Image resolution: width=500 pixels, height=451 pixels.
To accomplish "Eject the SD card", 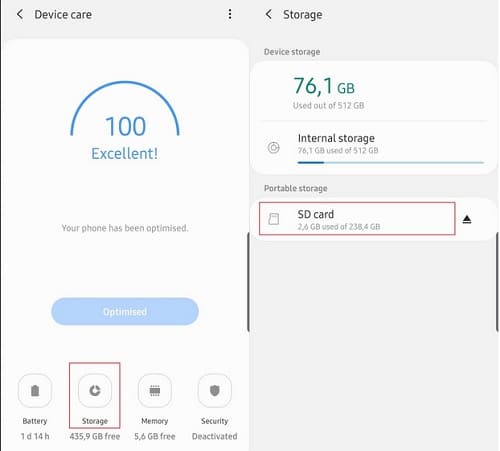I will coord(467,219).
